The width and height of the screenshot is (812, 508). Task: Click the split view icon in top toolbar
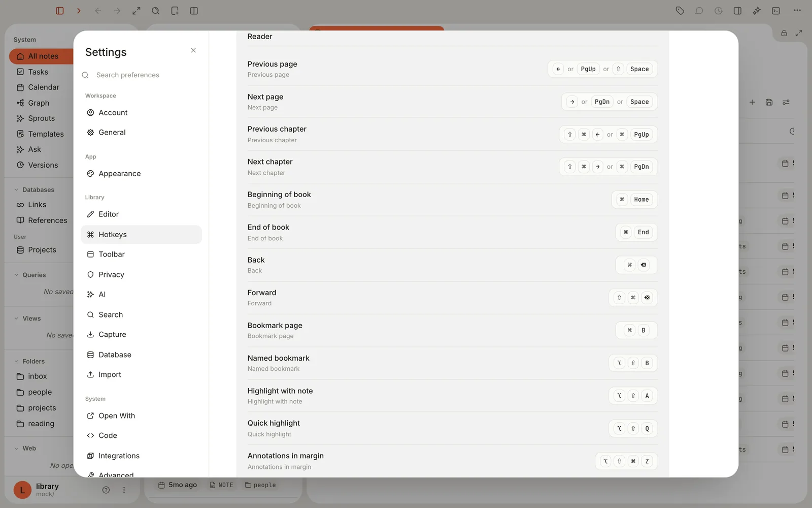point(194,11)
